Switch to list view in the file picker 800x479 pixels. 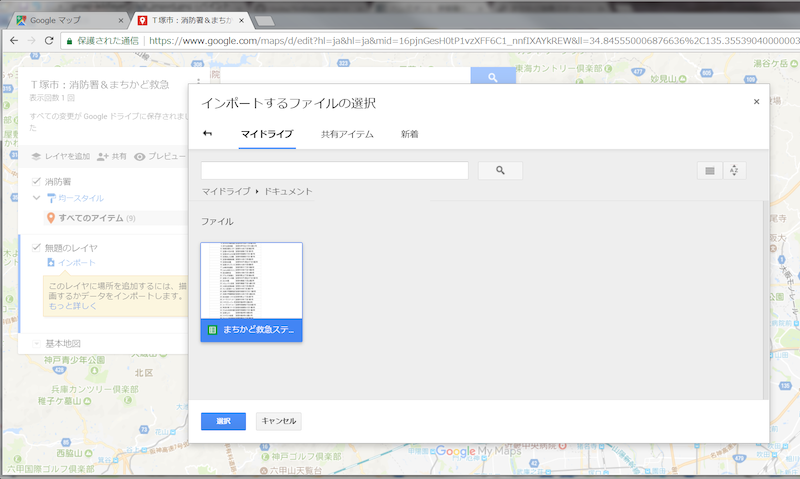tap(710, 170)
